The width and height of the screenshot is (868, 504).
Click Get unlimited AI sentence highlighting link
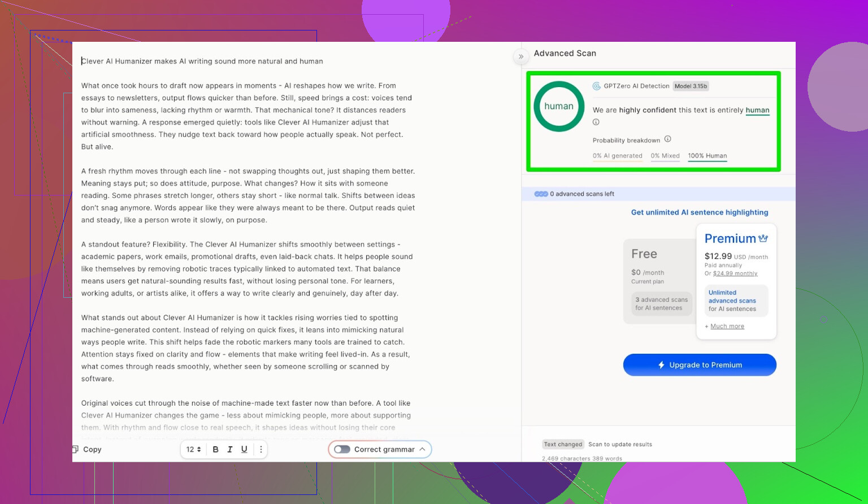coord(699,212)
